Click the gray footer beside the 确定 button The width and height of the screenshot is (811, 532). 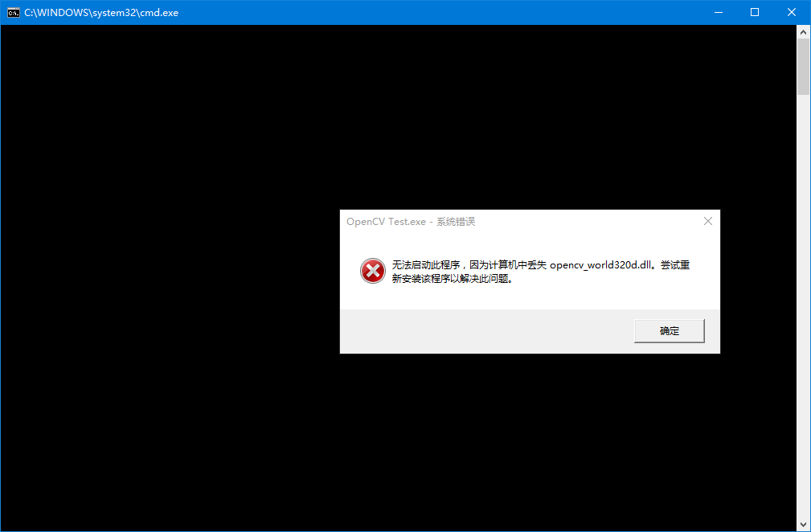click(x=482, y=331)
